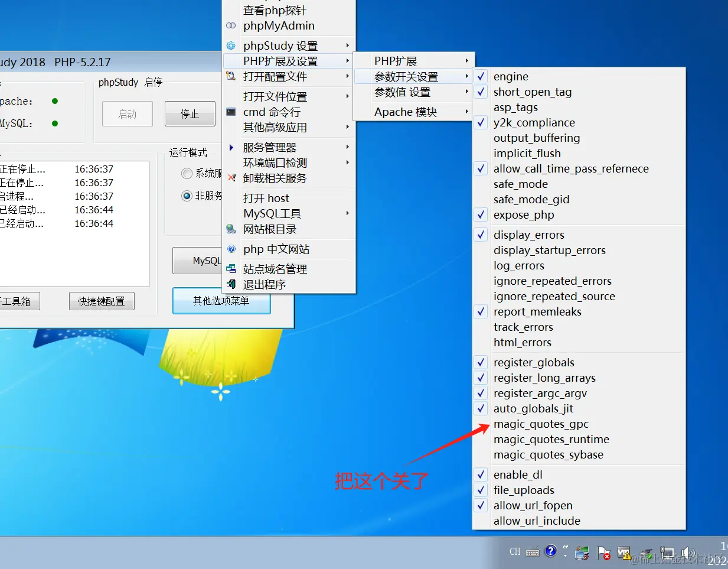Click the remote desktop computers tray icon
Screen dimensions: 728x569
(582, 553)
